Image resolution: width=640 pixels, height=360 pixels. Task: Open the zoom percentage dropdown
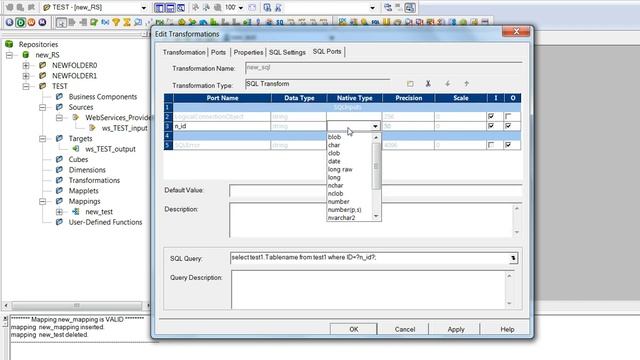[x=241, y=8]
